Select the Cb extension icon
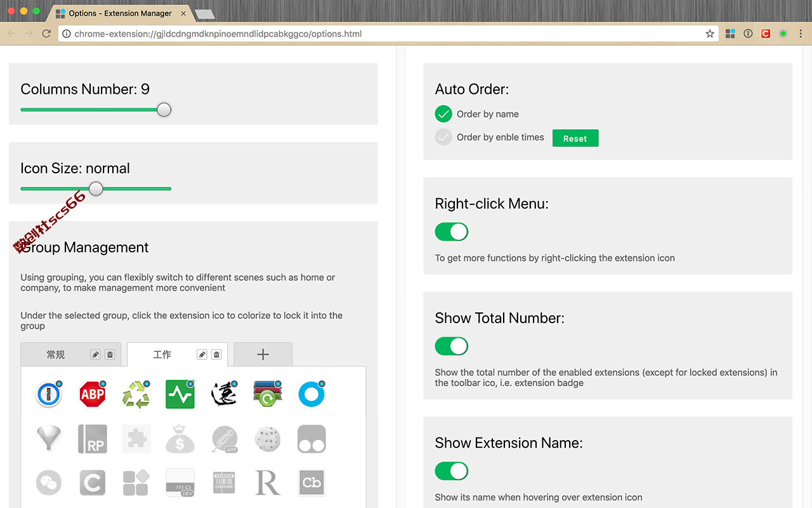This screenshot has height=508, width=812. click(311, 483)
